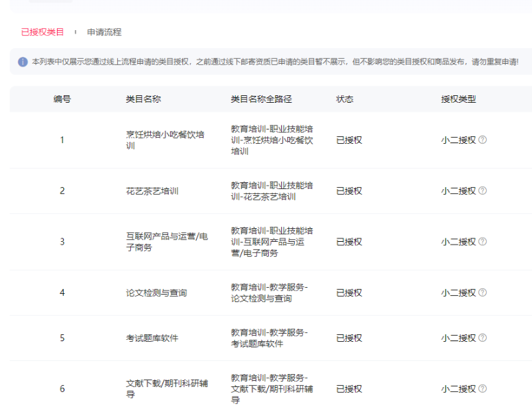The height and width of the screenshot is (409, 532).
Task: Click the blue info icon in notice banner
Action: [23, 62]
